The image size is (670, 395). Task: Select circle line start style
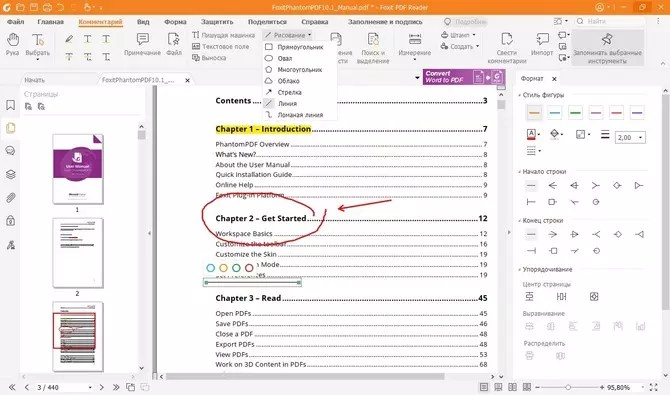click(x=596, y=202)
